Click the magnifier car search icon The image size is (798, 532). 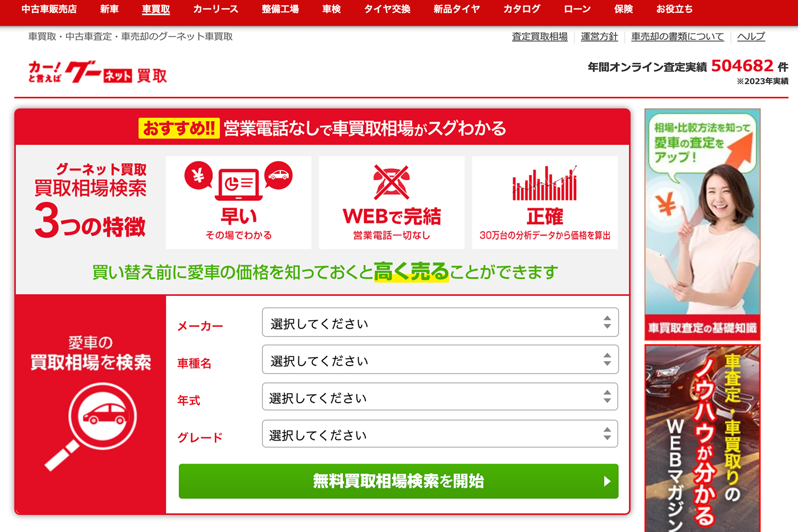[x=91, y=427]
